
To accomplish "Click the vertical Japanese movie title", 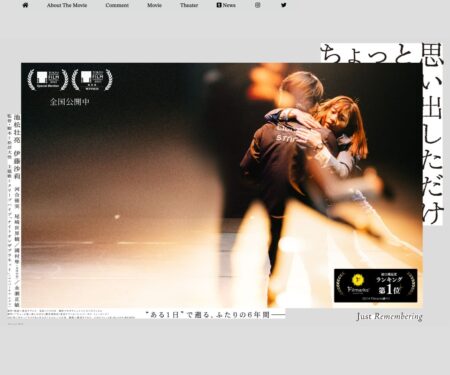I will point(432,133).
